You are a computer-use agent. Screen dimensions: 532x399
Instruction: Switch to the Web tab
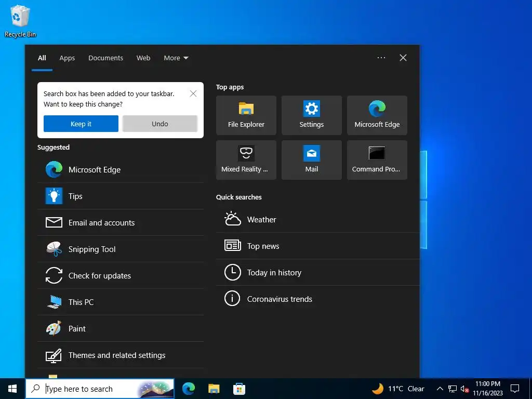click(x=143, y=58)
